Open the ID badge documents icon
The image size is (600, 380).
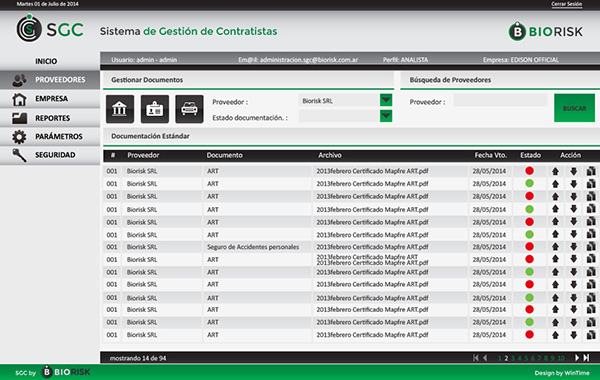[x=155, y=109]
